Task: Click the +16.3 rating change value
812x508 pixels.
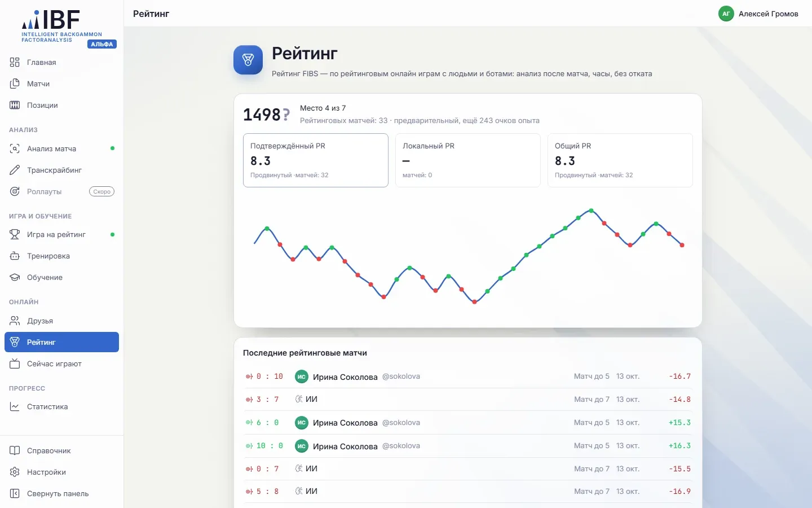Action: click(x=679, y=446)
